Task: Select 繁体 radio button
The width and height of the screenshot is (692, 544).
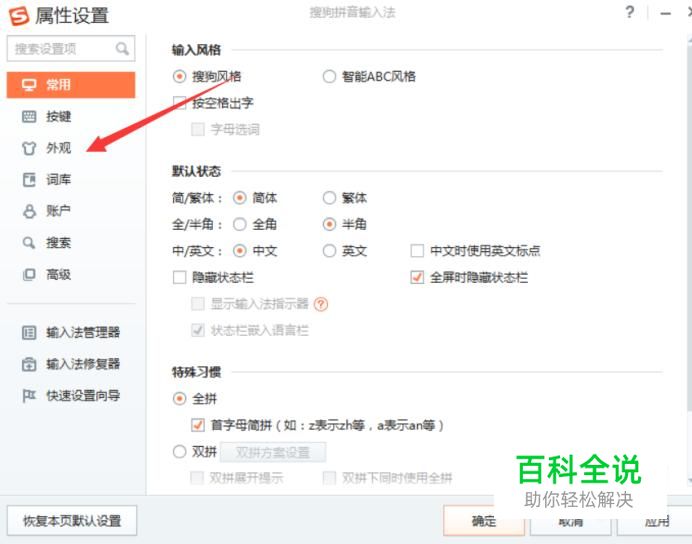Action: 329,198
